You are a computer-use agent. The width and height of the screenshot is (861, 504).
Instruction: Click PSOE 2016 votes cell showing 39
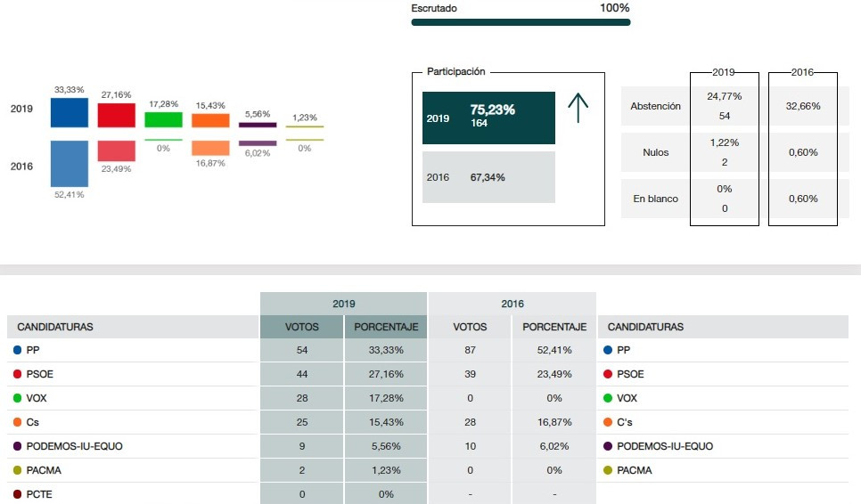(470, 374)
